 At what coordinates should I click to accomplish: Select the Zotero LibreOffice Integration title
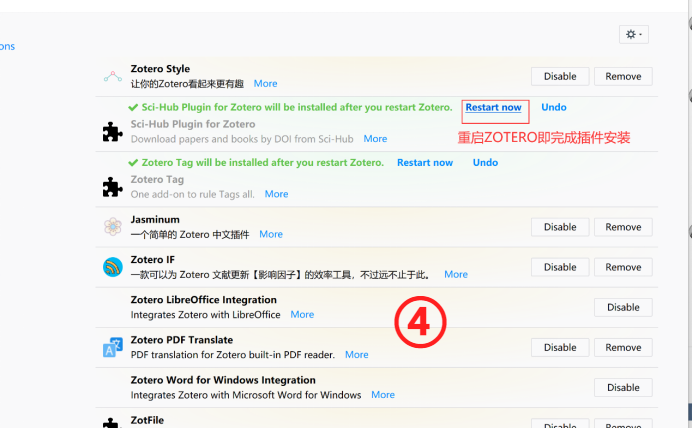pyautogui.click(x=203, y=300)
